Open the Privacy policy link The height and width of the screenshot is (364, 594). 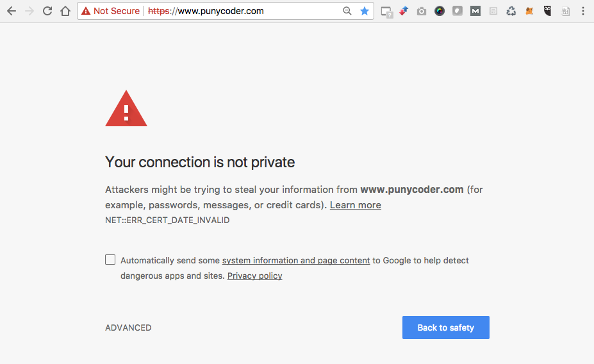254,276
